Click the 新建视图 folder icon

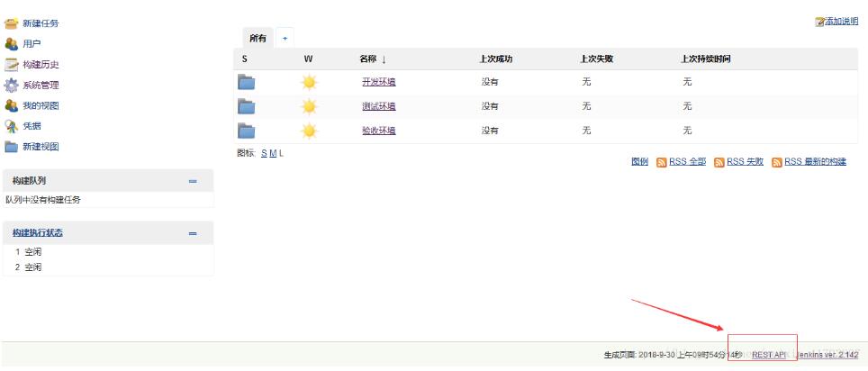point(11,147)
